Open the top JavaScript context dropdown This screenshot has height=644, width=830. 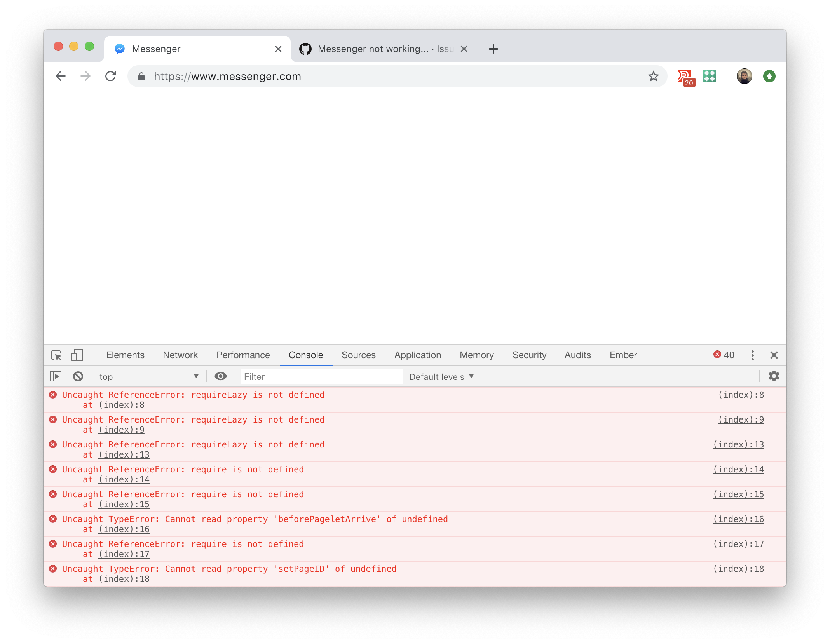[x=149, y=376]
